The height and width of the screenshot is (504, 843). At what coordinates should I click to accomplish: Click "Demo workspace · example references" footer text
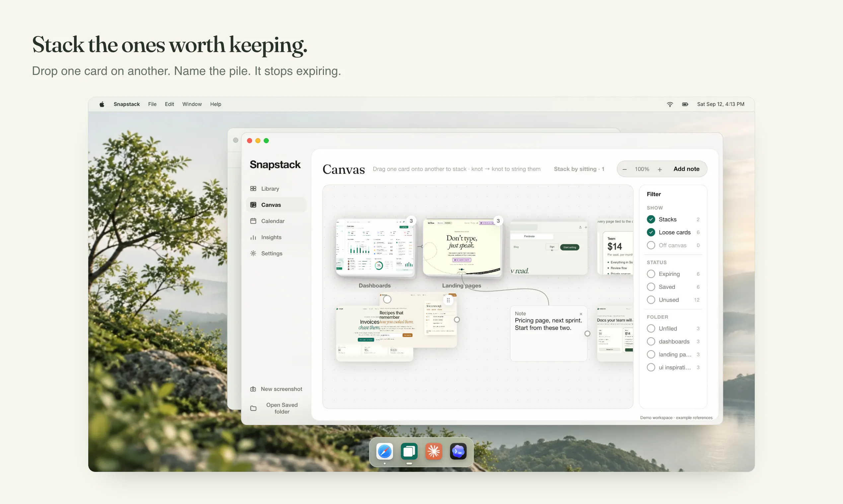[x=676, y=418]
